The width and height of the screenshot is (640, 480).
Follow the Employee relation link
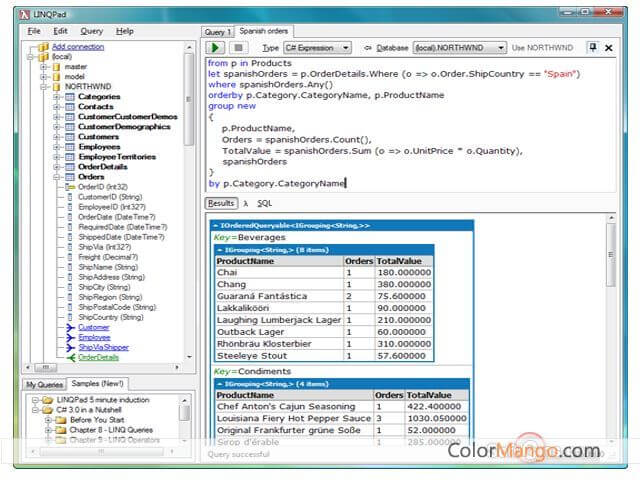point(94,338)
